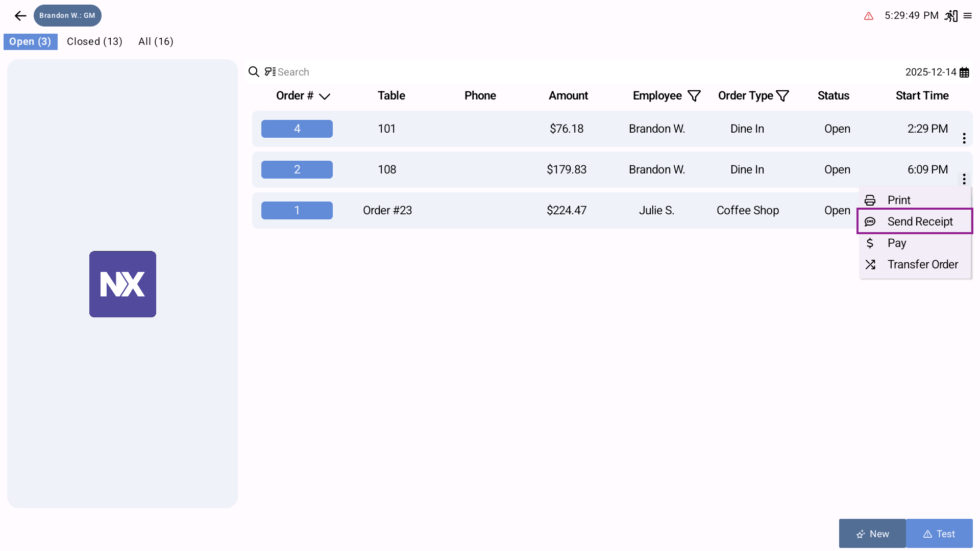
Task: Open the Employee column filter
Action: click(x=694, y=96)
